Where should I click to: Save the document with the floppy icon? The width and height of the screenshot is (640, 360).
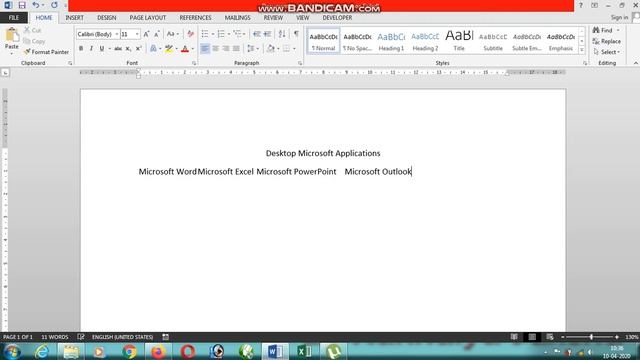[22, 5]
